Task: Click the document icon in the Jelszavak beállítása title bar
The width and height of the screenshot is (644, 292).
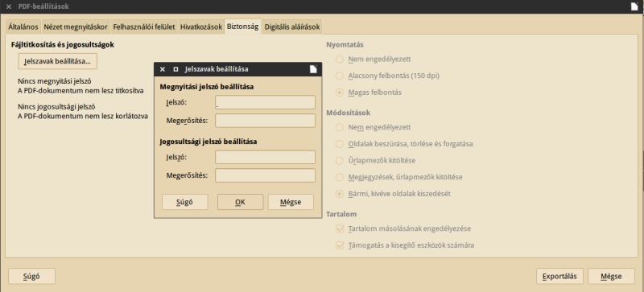Action: click(x=313, y=69)
